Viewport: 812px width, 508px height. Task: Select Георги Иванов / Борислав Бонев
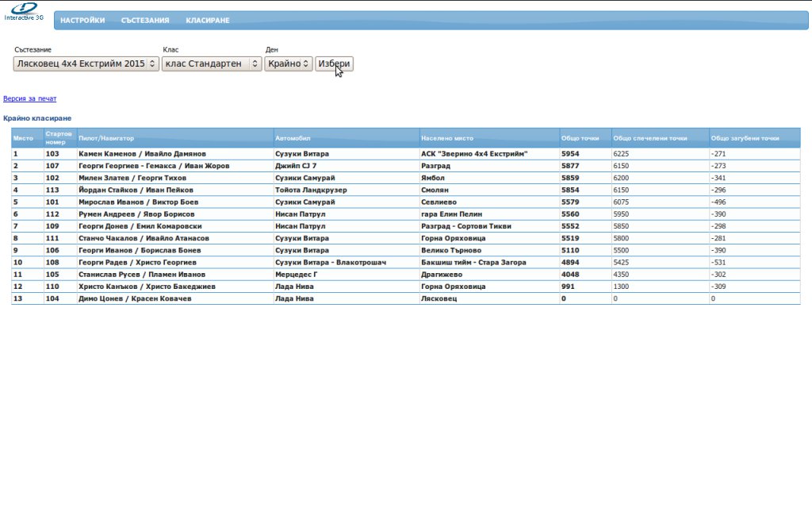tap(140, 250)
